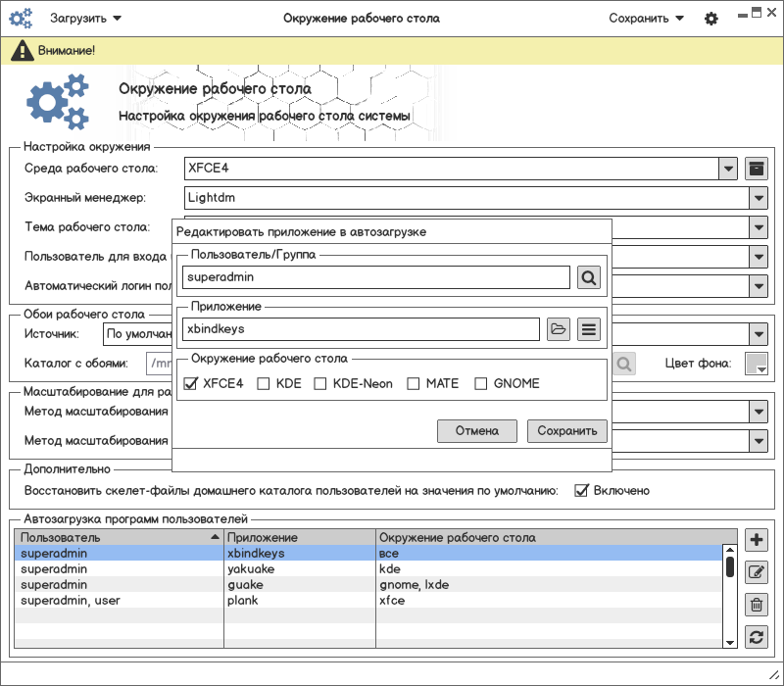Click the edit autostart entry icon
The height and width of the screenshot is (686, 784).
point(756,572)
